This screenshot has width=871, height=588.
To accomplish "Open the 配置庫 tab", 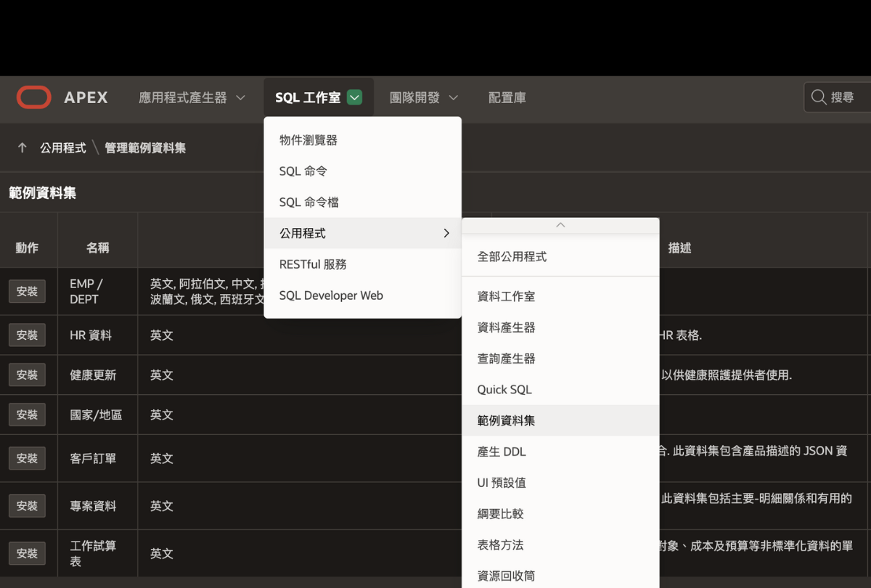I will point(507,97).
